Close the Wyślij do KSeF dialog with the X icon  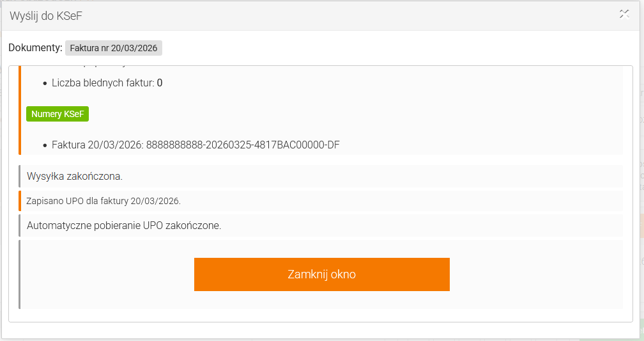click(624, 14)
